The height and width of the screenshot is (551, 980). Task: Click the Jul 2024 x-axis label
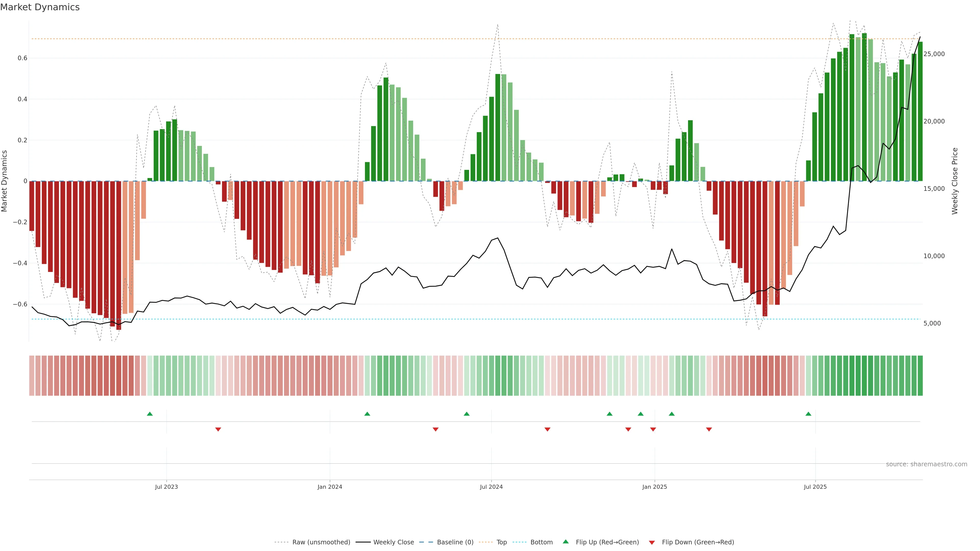click(x=491, y=487)
